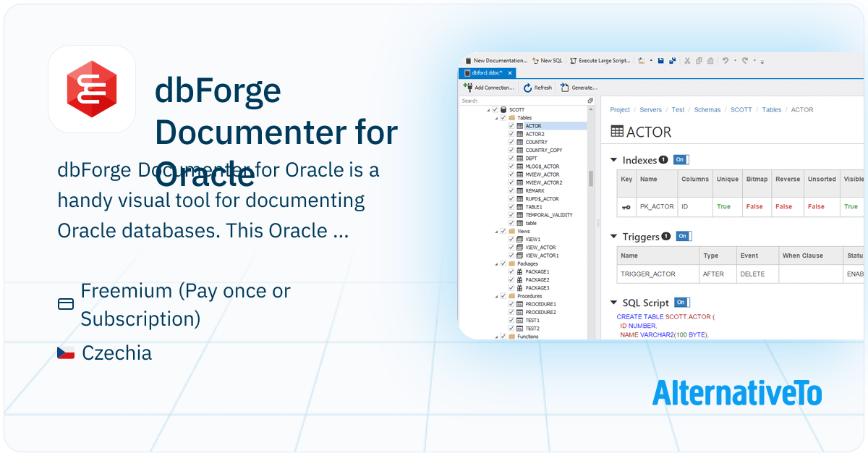The height and width of the screenshot is (456, 868).
Task: Collapse the Procedures folder node
Action: tap(495, 296)
